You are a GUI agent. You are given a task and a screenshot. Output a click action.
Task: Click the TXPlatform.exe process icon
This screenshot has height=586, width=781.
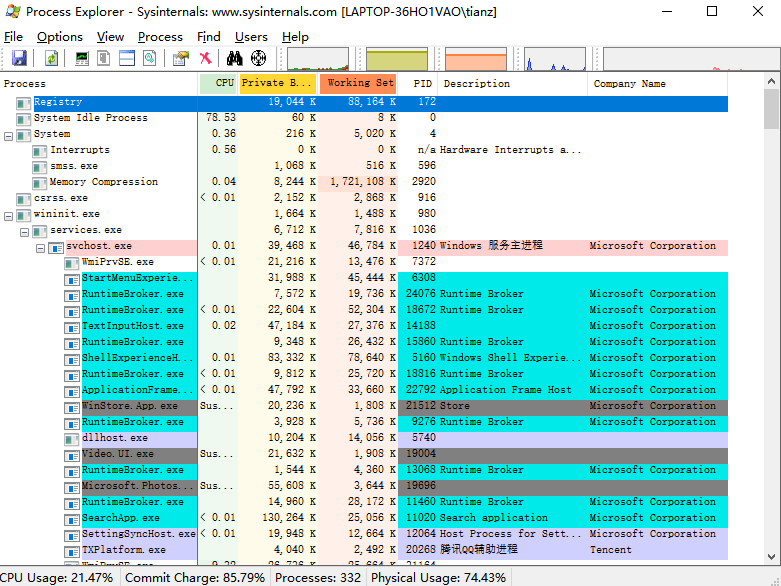(72, 551)
